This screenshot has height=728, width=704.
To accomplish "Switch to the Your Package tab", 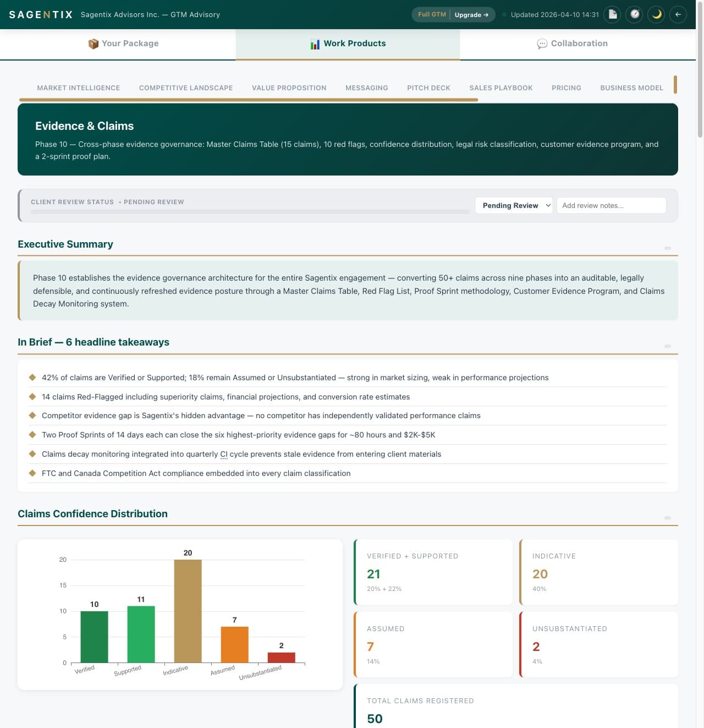I will click(x=123, y=43).
